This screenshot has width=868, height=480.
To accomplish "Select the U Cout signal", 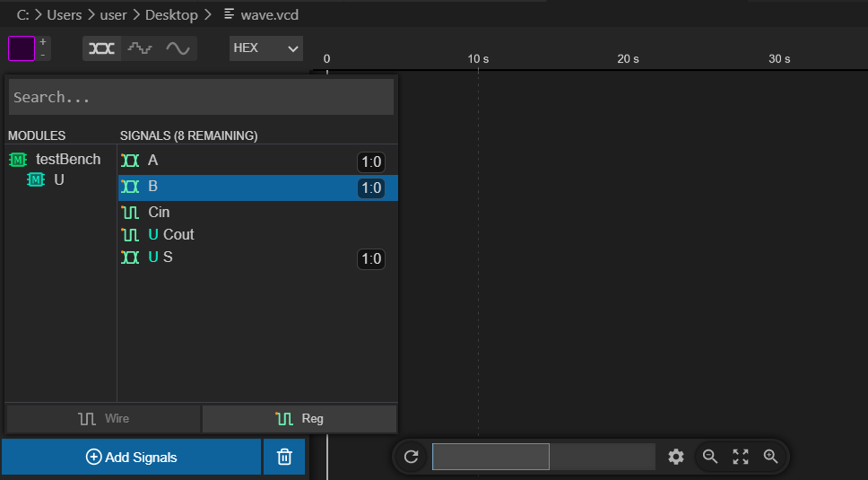I will pos(258,235).
